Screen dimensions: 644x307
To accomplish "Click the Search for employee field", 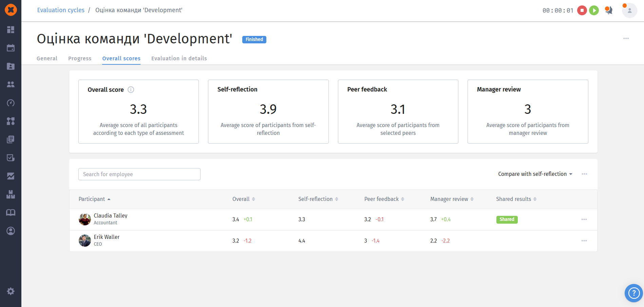I will tap(139, 174).
